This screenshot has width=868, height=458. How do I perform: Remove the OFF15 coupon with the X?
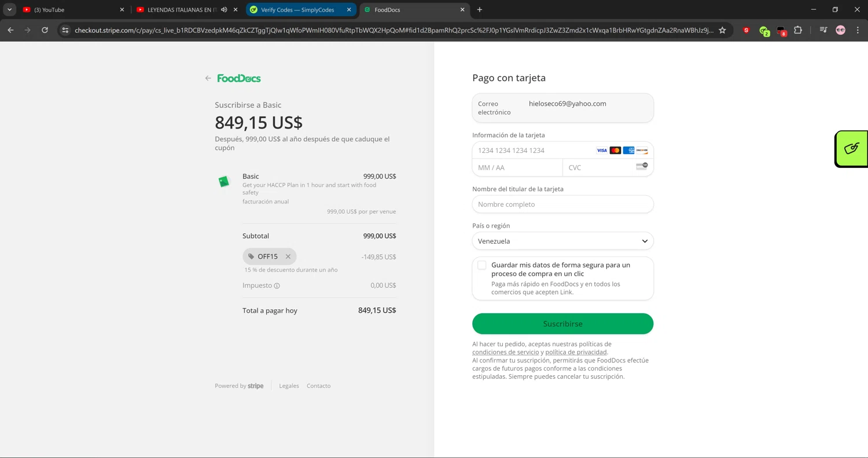coord(288,257)
